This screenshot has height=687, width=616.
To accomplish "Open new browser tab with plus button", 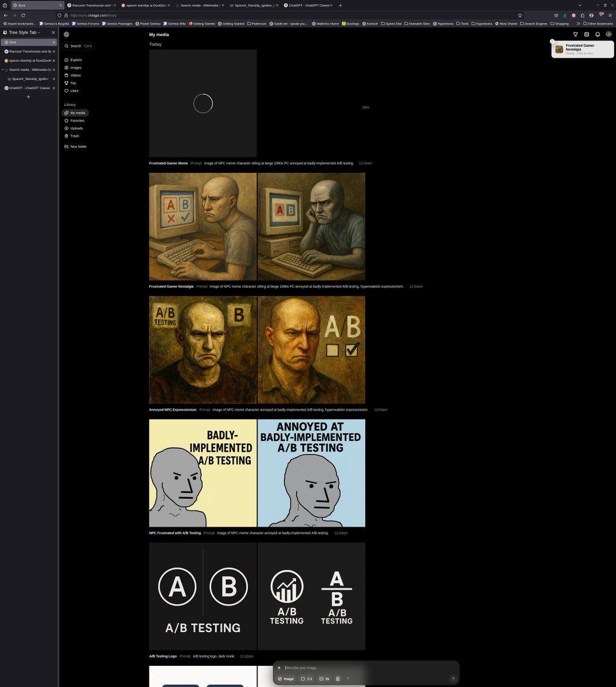I will tap(341, 5).
